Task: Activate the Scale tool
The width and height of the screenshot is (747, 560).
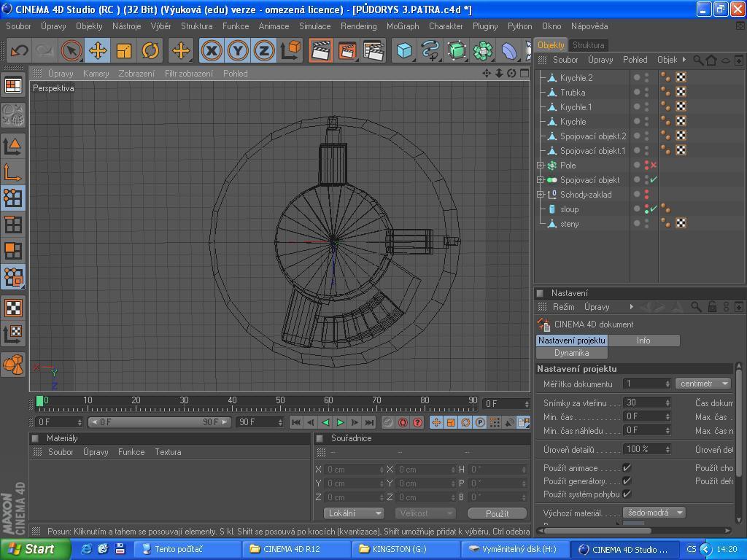Action: click(124, 50)
